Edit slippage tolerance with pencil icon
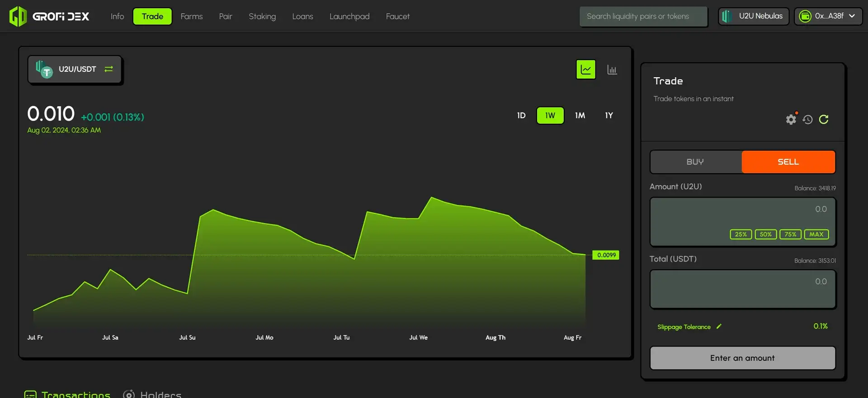Image resolution: width=868 pixels, height=398 pixels. pos(719,326)
